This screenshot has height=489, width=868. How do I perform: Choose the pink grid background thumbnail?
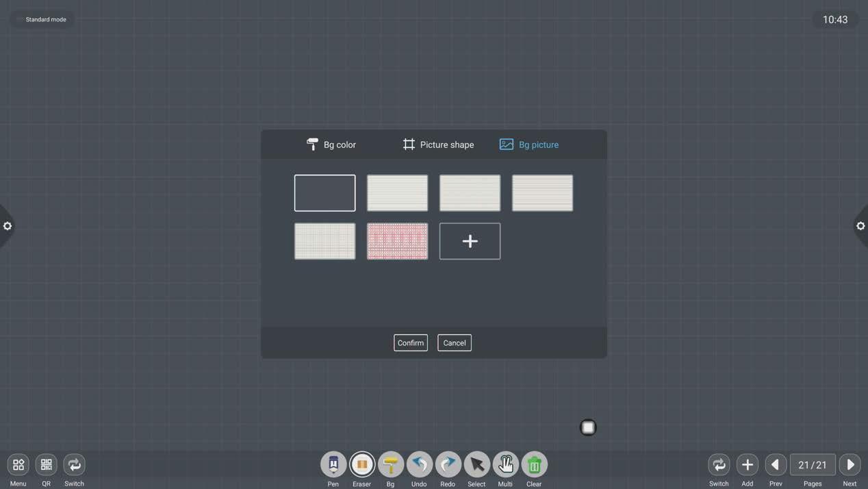398,241
